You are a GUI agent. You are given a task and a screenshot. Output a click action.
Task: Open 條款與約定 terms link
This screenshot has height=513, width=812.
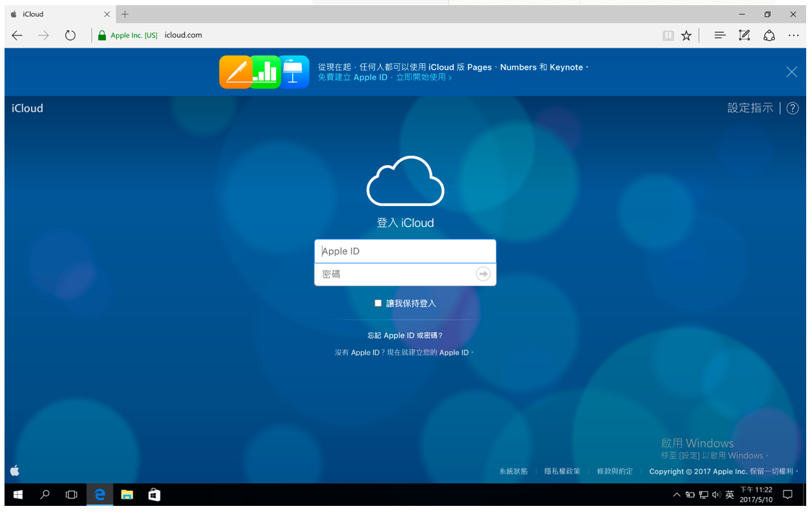(x=615, y=472)
